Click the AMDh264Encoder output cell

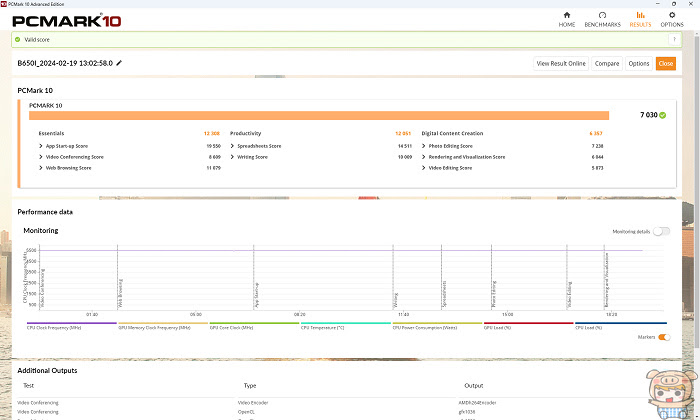coord(477,403)
